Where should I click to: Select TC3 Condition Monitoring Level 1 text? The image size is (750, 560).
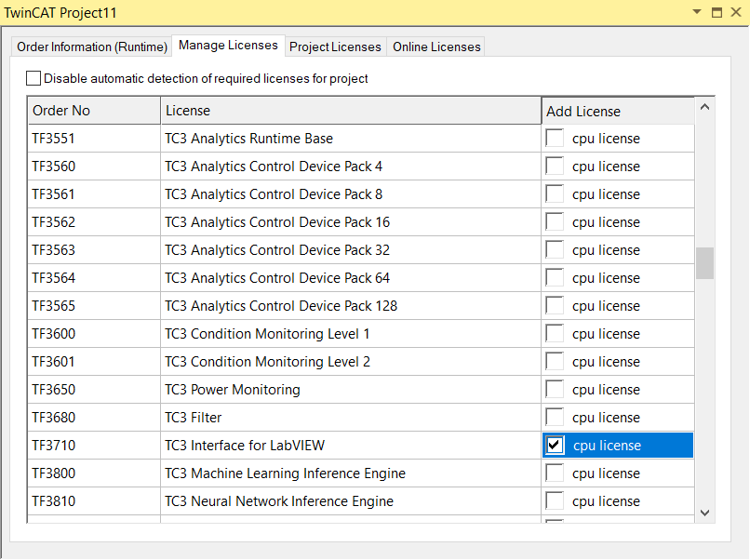tap(267, 334)
